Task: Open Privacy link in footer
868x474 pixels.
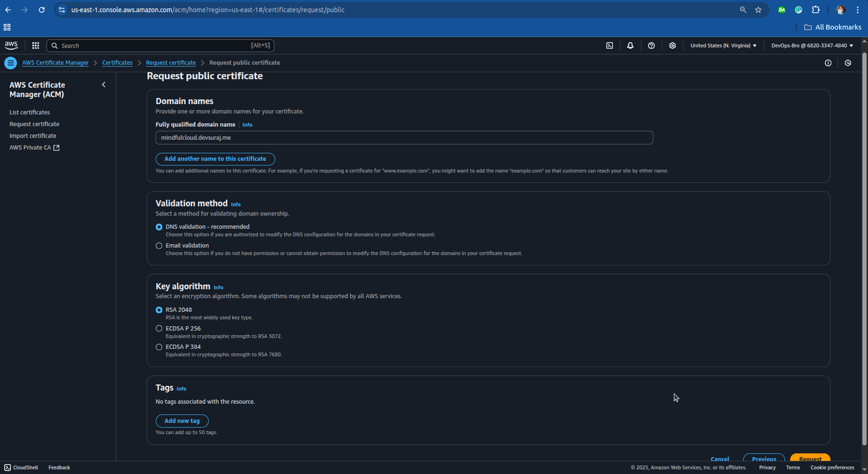Action: tap(767, 467)
